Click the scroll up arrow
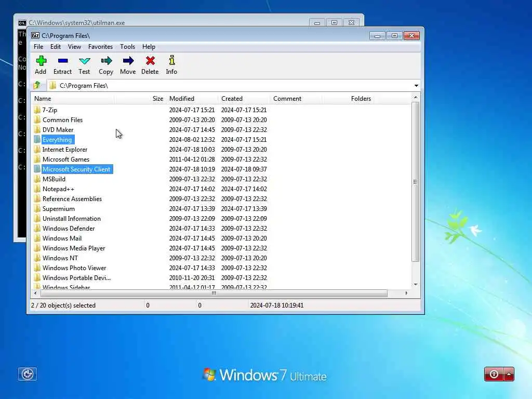Image resolution: width=532 pixels, height=399 pixels. tap(415, 97)
